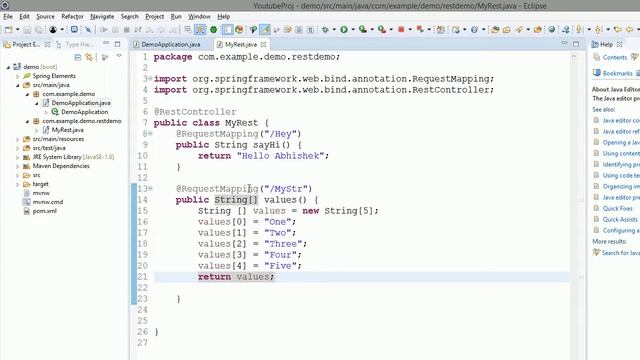Click the Search flashlight toolbar icon
This screenshot has width=640, height=360.
519,29
